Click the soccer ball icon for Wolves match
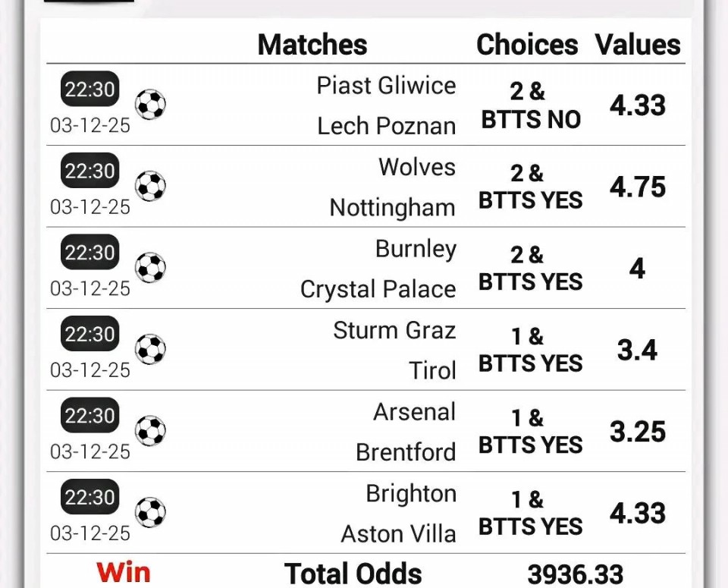The image size is (728, 588). click(150, 186)
